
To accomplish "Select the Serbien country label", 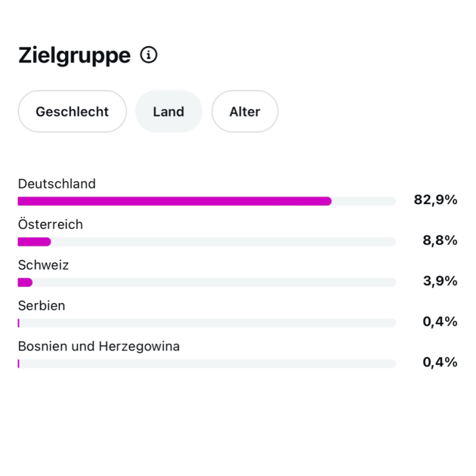I will (x=42, y=306).
